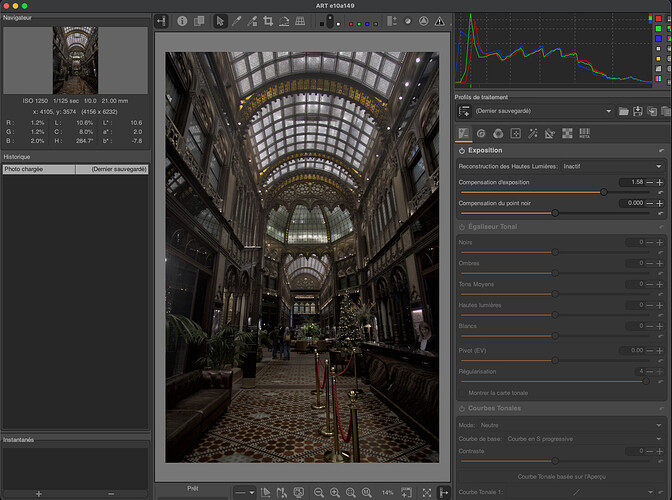Open a new detail window
672x500 pixels.
click(x=406, y=493)
